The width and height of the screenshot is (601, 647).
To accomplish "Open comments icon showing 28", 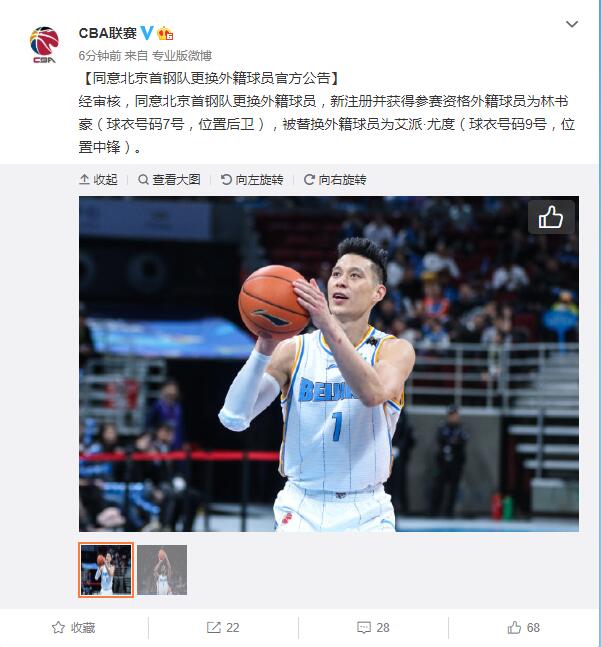I will 373,628.
